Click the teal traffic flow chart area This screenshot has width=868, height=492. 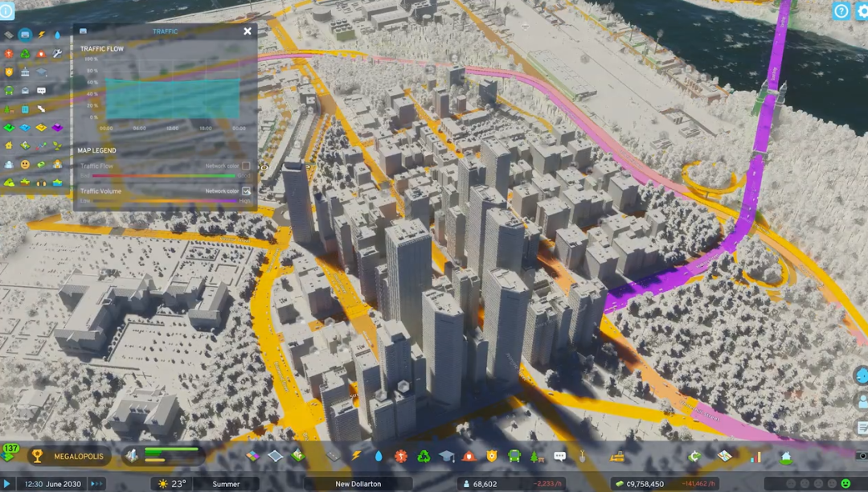click(x=173, y=99)
